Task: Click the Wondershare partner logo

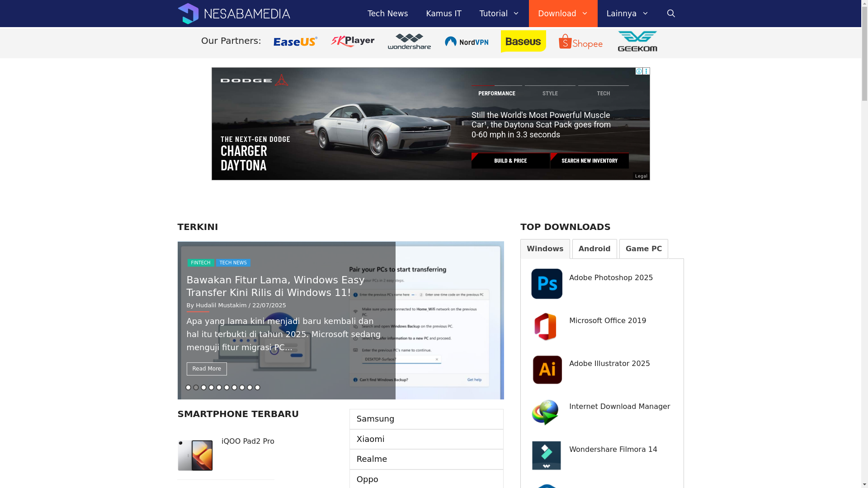Action: pos(409,42)
